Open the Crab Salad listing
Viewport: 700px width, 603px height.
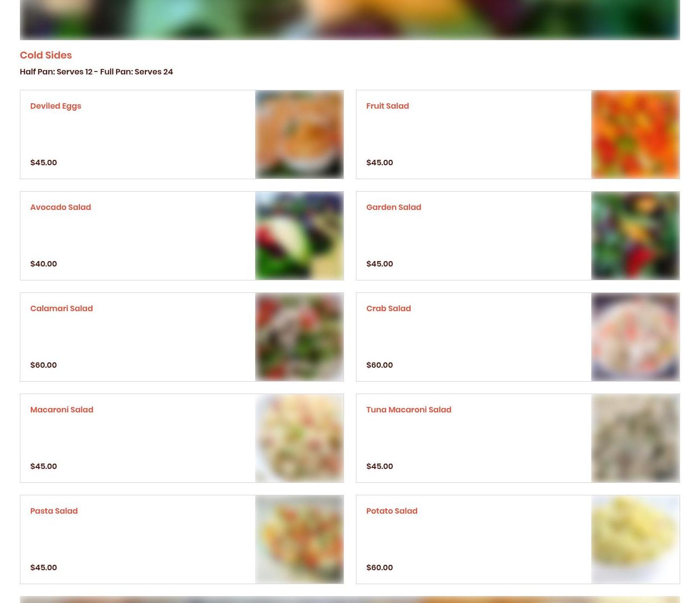tap(389, 309)
